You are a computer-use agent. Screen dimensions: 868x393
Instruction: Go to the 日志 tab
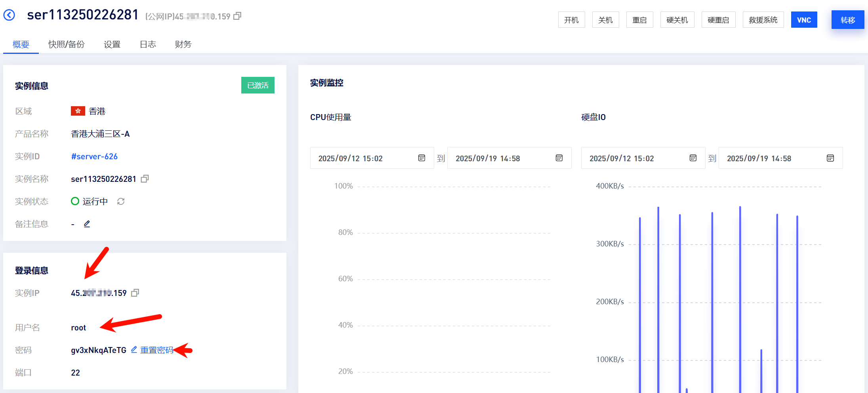click(148, 44)
